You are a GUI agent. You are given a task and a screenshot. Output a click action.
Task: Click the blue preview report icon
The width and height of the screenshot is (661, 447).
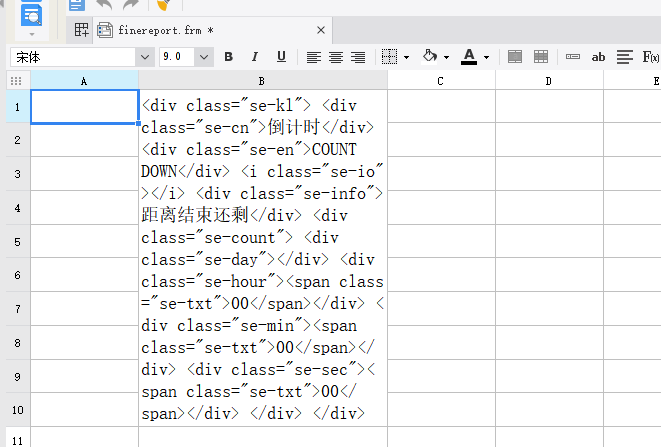(x=32, y=14)
